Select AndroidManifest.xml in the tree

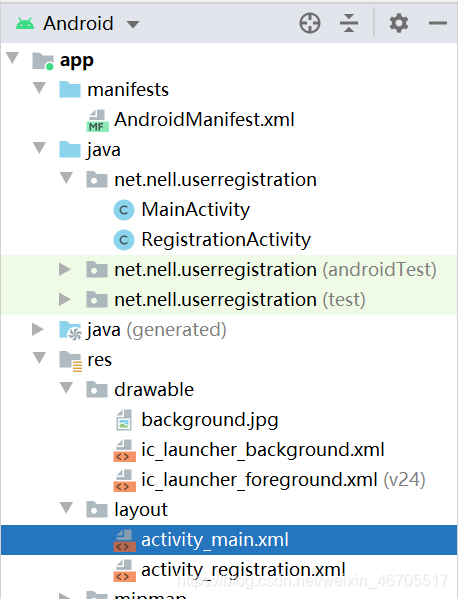click(x=204, y=120)
